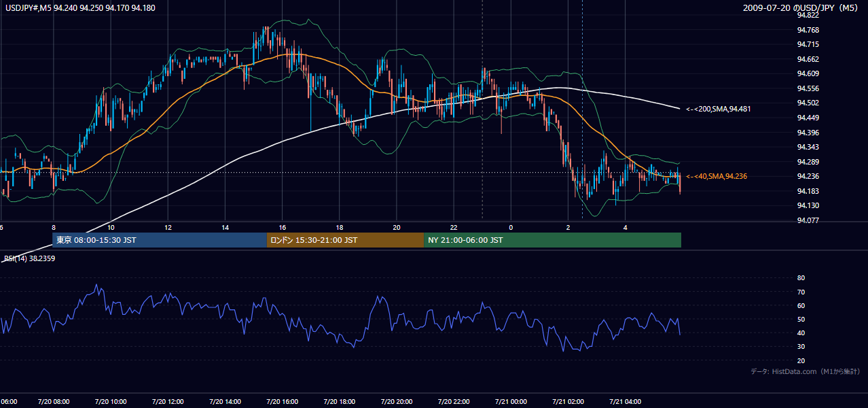
Task: Click the 94.077 price axis label
Action: [x=808, y=220]
